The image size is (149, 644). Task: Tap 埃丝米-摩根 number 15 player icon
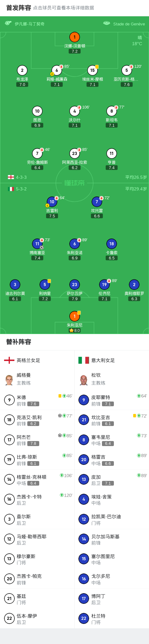coord(93,70)
